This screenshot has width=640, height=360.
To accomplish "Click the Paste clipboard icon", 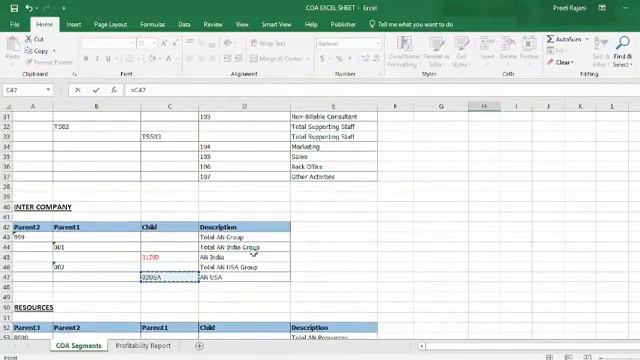I will coord(13,44).
